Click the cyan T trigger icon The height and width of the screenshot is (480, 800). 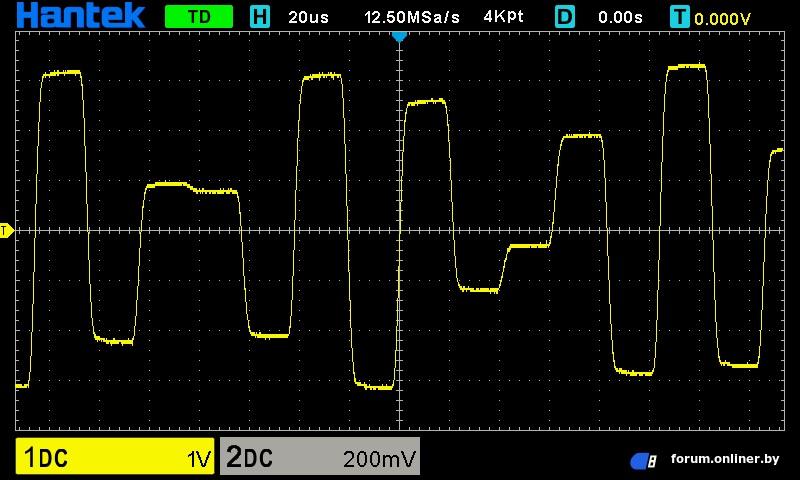(x=681, y=17)
